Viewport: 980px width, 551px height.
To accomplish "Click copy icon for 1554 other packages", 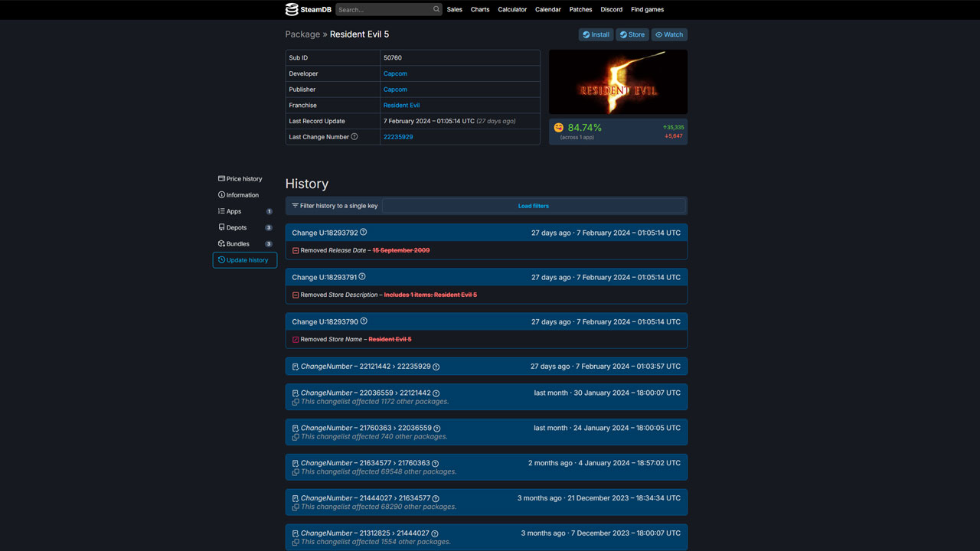I will [x=296, y=542].
